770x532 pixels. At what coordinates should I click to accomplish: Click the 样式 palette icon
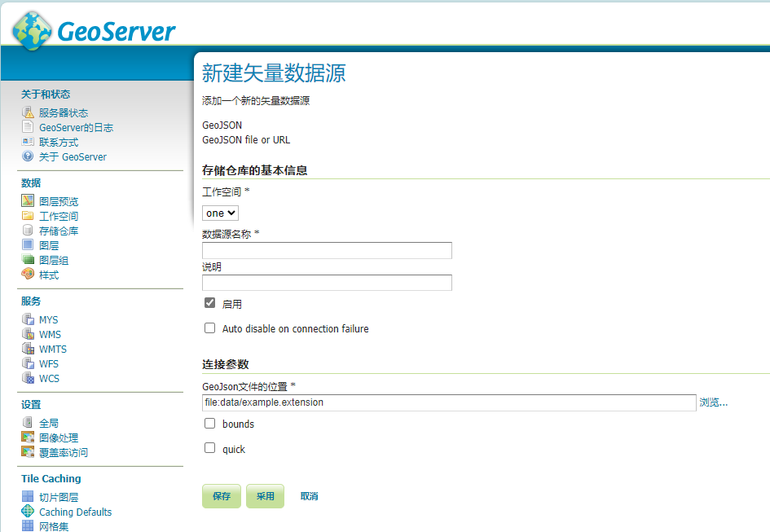(x=28, y=274)
